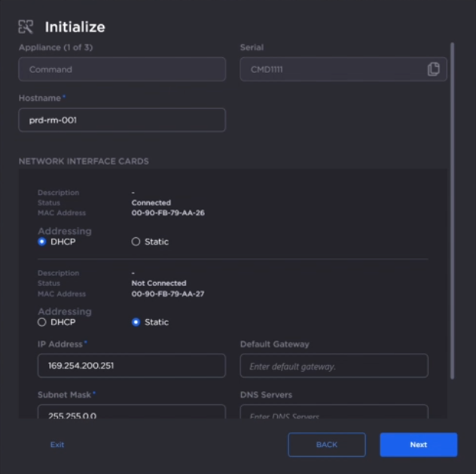Click the Exit link
The height and width of the screenshot is (474, 476).
click(x=57, y=445)
